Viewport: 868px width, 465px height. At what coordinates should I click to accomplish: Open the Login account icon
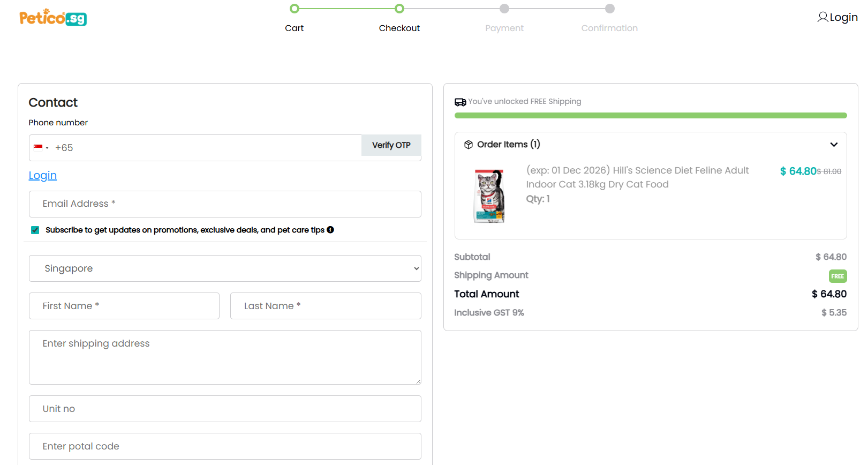tap(823, 17)
